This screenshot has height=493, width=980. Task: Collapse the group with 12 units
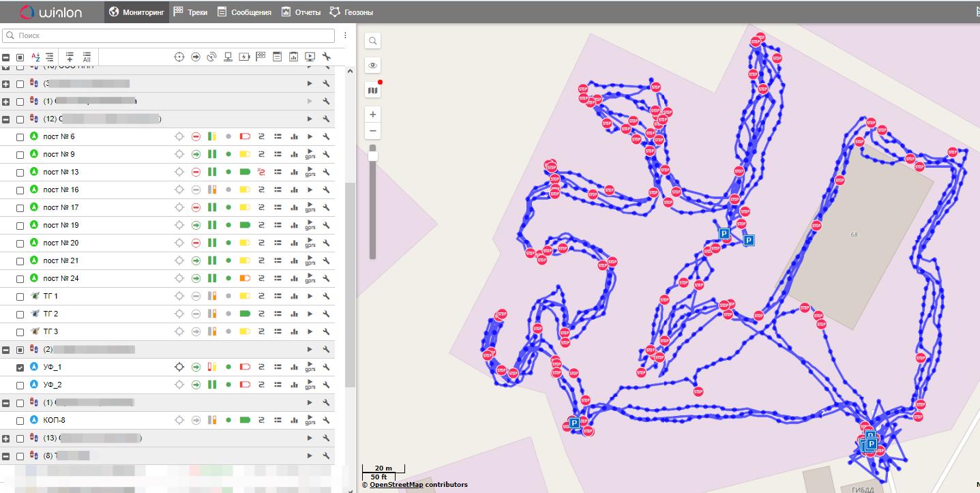[6, 119]
